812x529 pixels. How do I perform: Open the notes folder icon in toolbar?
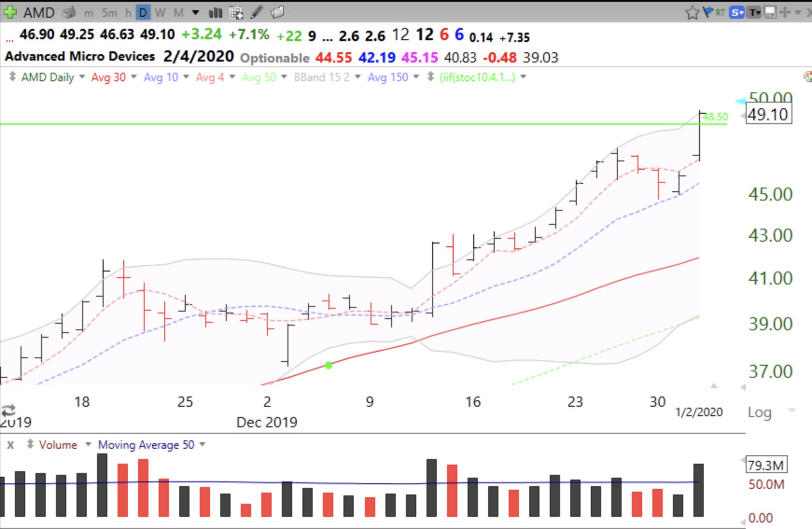(x=277, y=12)
